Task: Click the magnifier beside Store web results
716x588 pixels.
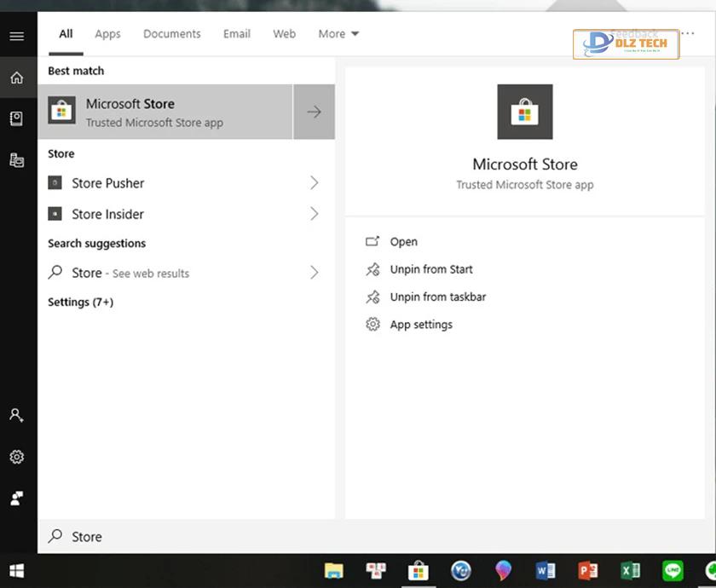Action: [55, 273]
